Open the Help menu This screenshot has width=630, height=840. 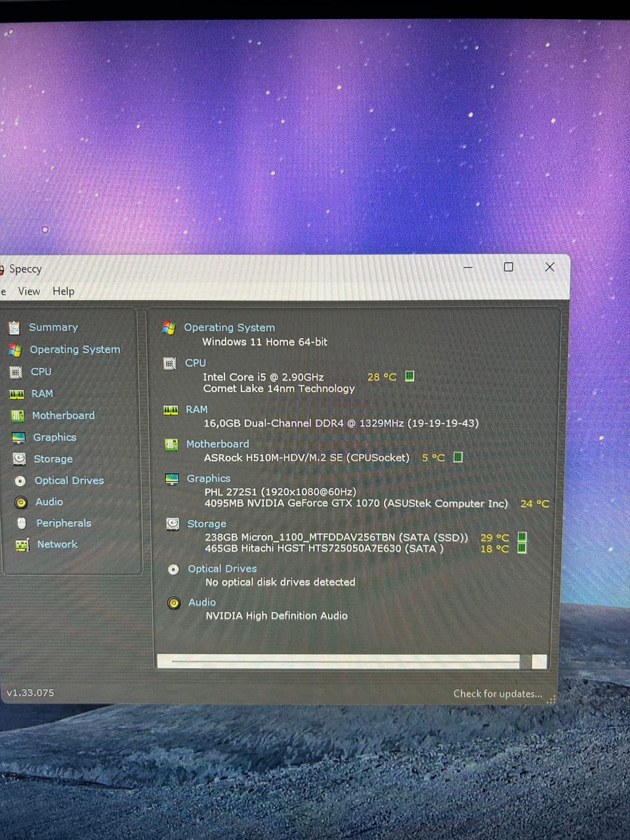(64, 291)
